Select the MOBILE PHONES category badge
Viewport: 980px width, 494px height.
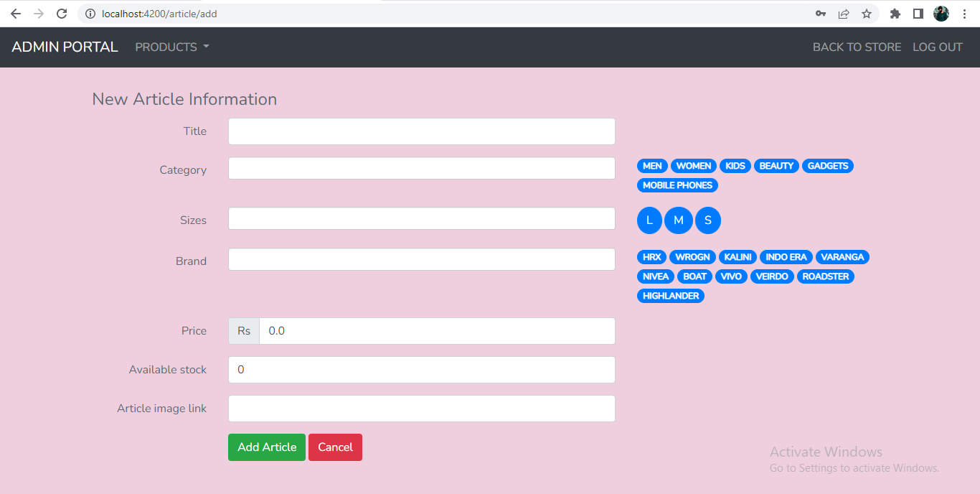tap(677, 185)
